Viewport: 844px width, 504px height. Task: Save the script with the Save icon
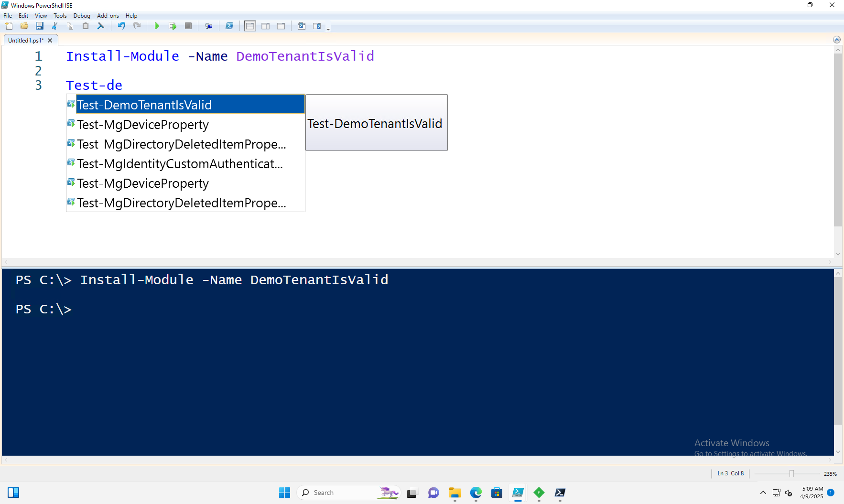40,26
